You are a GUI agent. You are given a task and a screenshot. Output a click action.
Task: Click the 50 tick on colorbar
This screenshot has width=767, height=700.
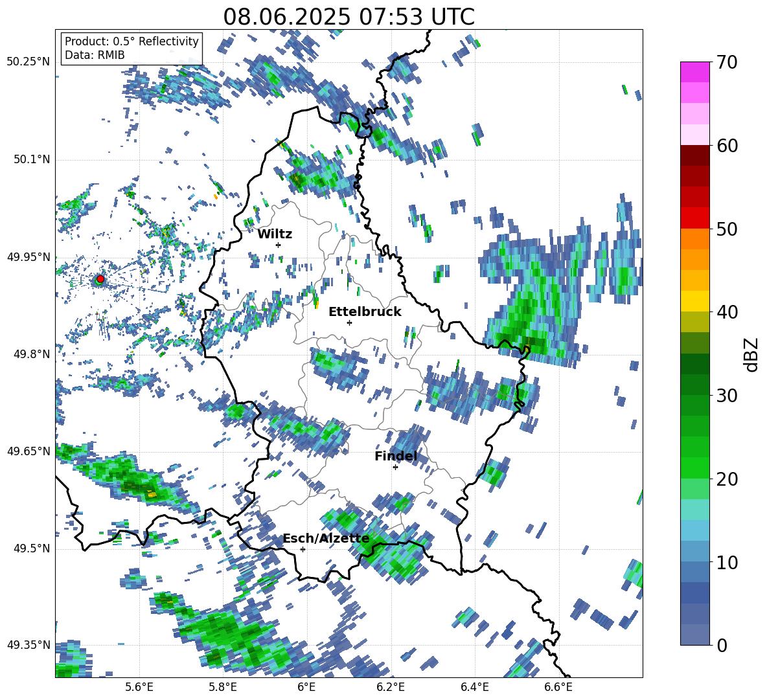coord(727,229)
